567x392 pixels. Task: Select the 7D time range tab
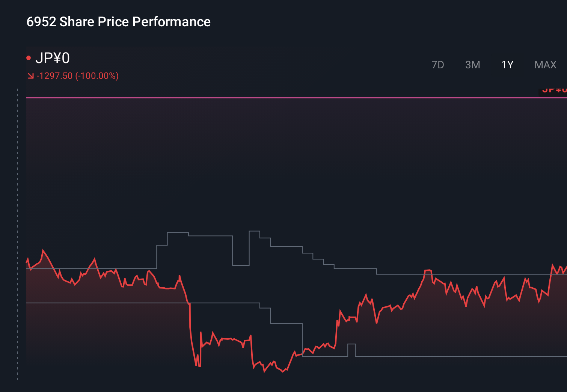coord(438,65)
